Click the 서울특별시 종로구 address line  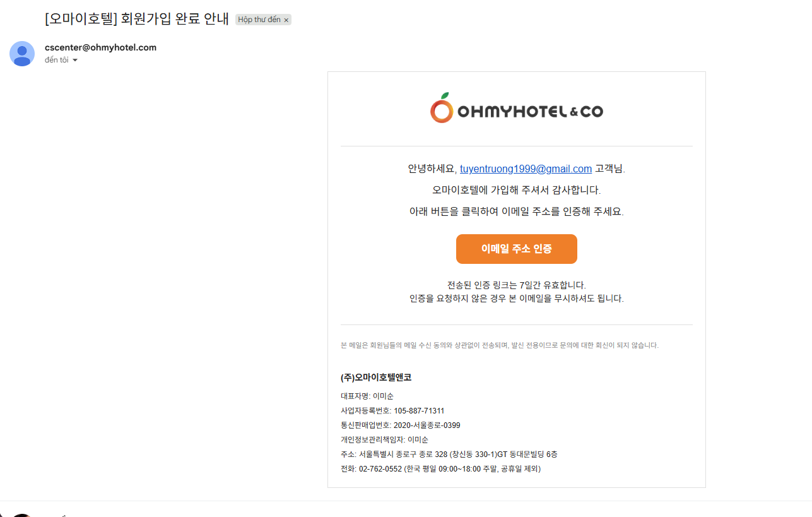coord(449,455)
